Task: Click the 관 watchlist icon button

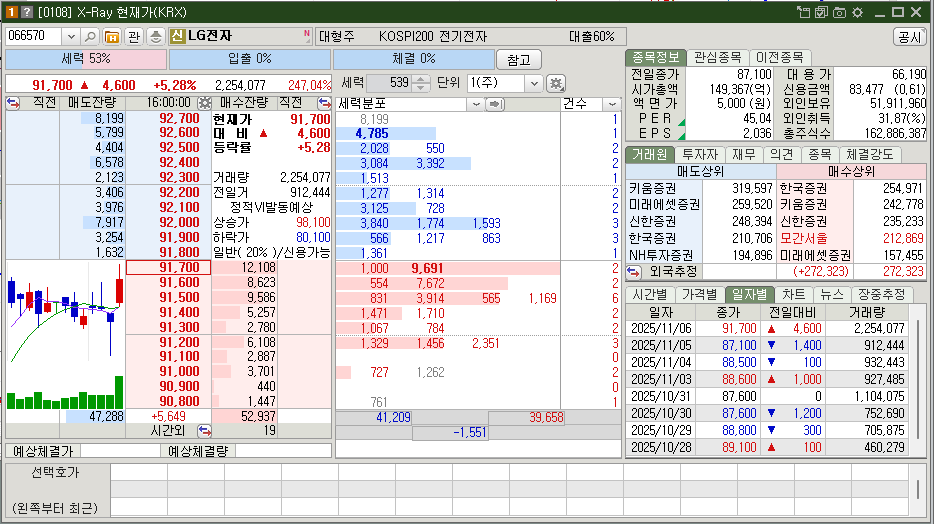Action: (134, 36)
